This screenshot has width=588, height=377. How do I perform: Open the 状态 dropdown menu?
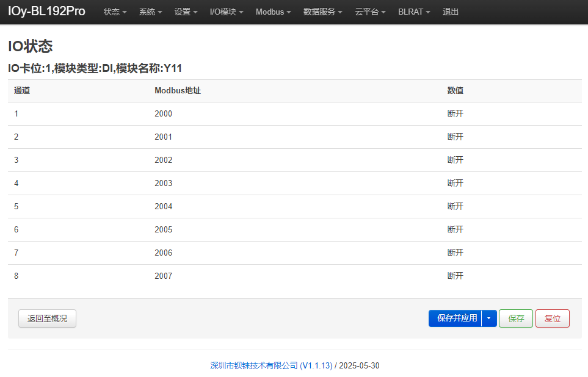point(115,12)
